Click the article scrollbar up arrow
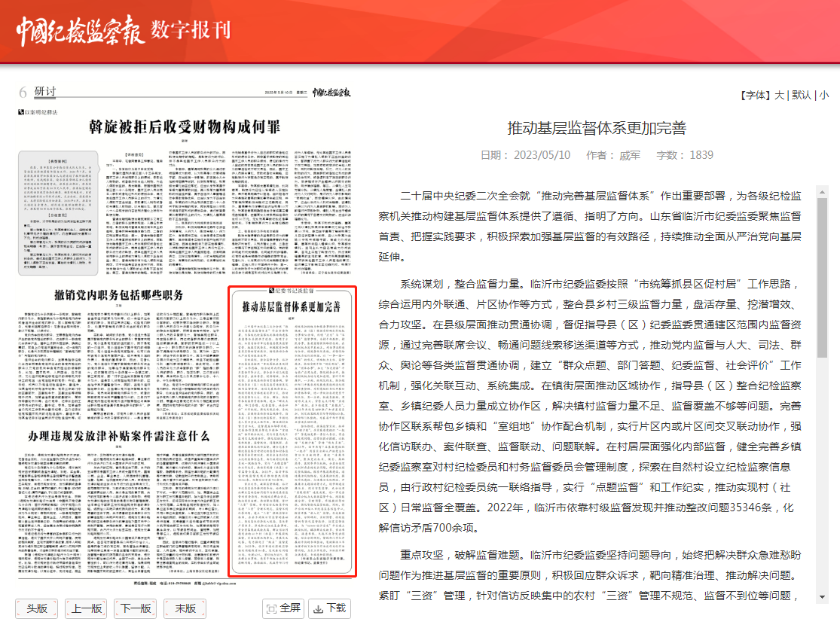Screen dimensions: 840x637 (823, 192)
